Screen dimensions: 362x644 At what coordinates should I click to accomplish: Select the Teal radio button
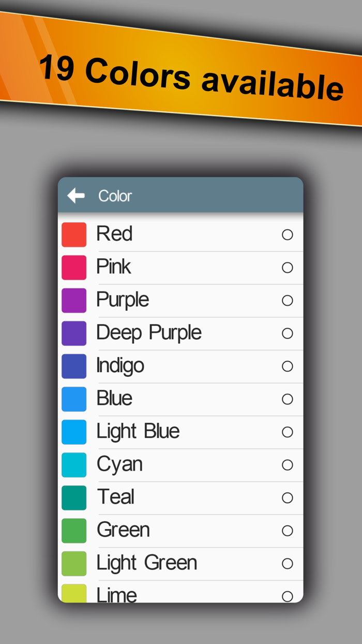[288, 498]
